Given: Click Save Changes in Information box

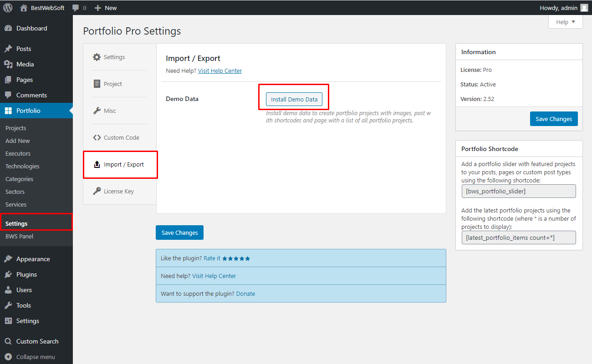Looking at the screenshot, I should pyautogui.click(x=554, y=119).
